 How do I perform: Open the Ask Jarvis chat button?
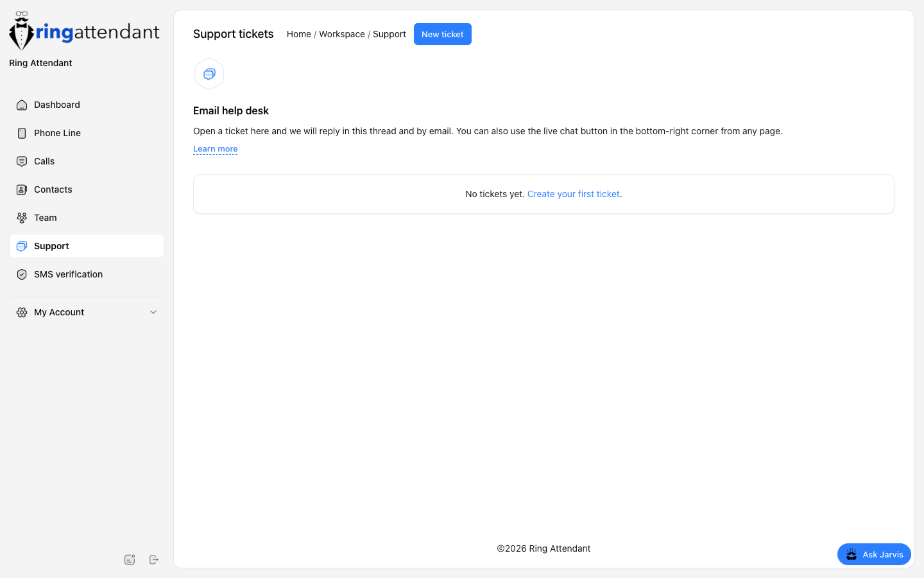(x=874, y=554)
